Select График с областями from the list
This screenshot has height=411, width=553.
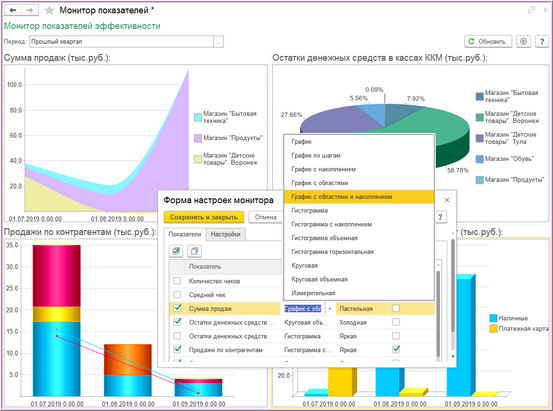pos(320,183)
